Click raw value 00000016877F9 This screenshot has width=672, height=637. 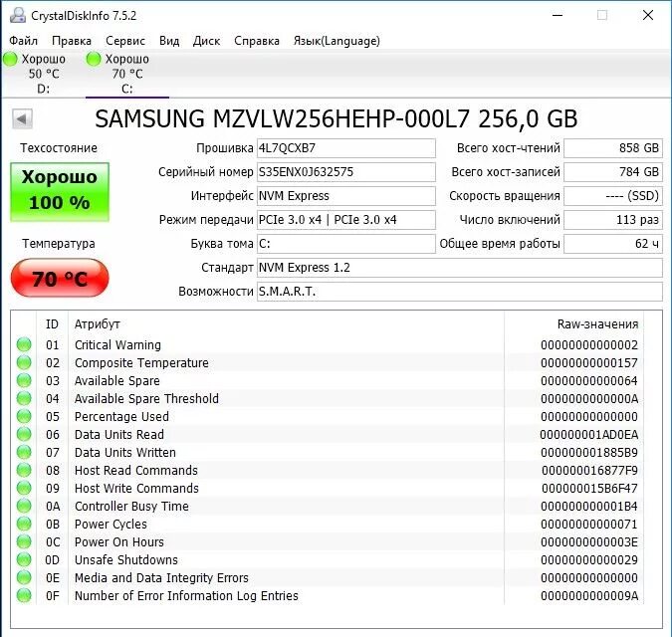[x=589, y=471]
